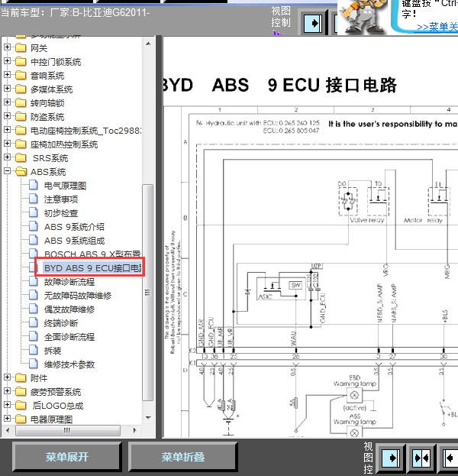Open the 全面诊断流程 document
This screenshot has width=458, height=476.
[x=69, y=337]
